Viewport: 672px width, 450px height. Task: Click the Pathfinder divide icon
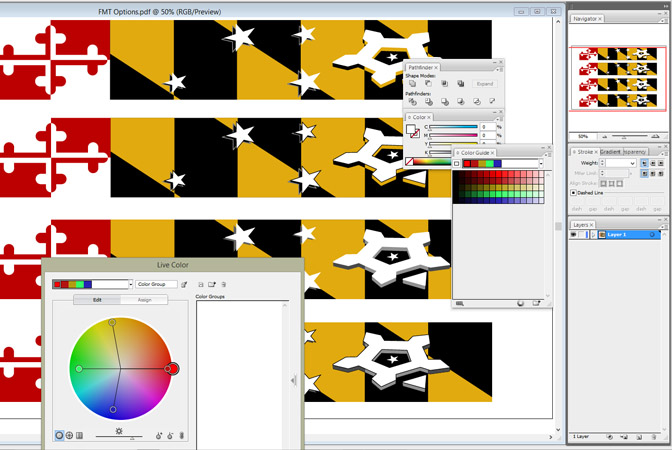[x=412, y=101]
